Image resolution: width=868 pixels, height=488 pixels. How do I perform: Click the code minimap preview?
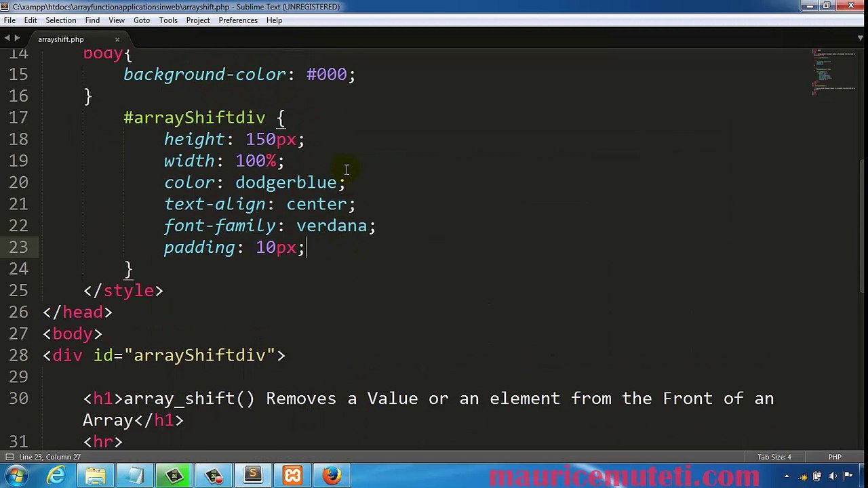(x=833, y=71)
